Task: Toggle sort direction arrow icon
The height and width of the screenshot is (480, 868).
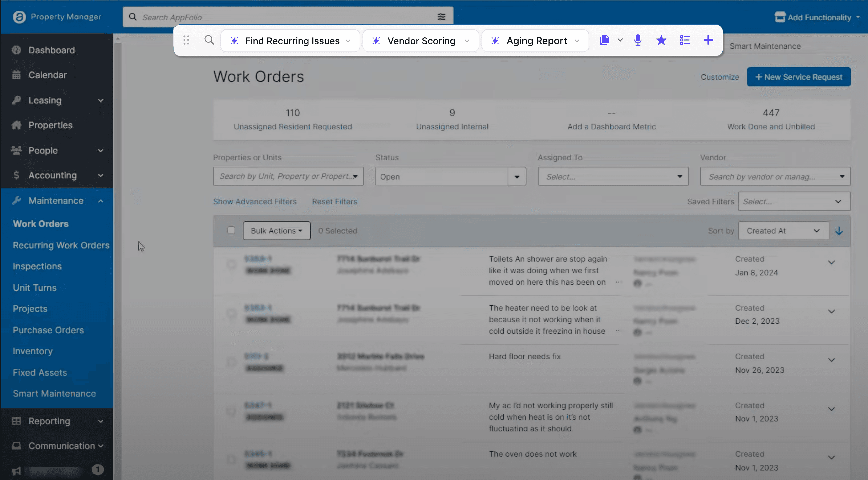Action: click(x=839, y=231)
